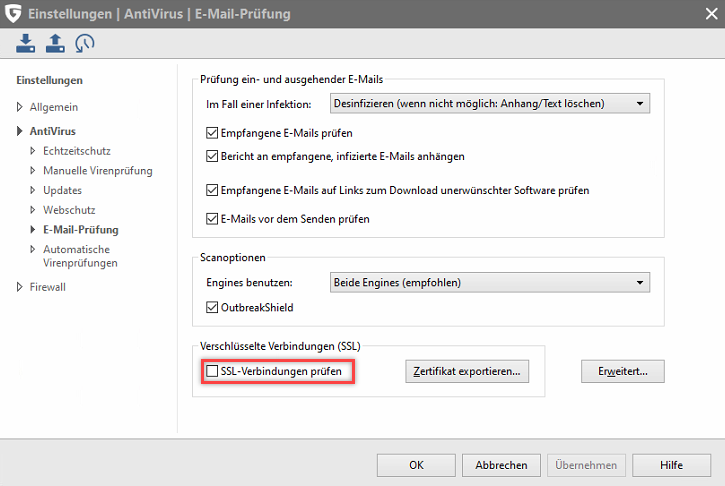Select Manuelle Virenprüfung in the tree

[x=98, y=171]
